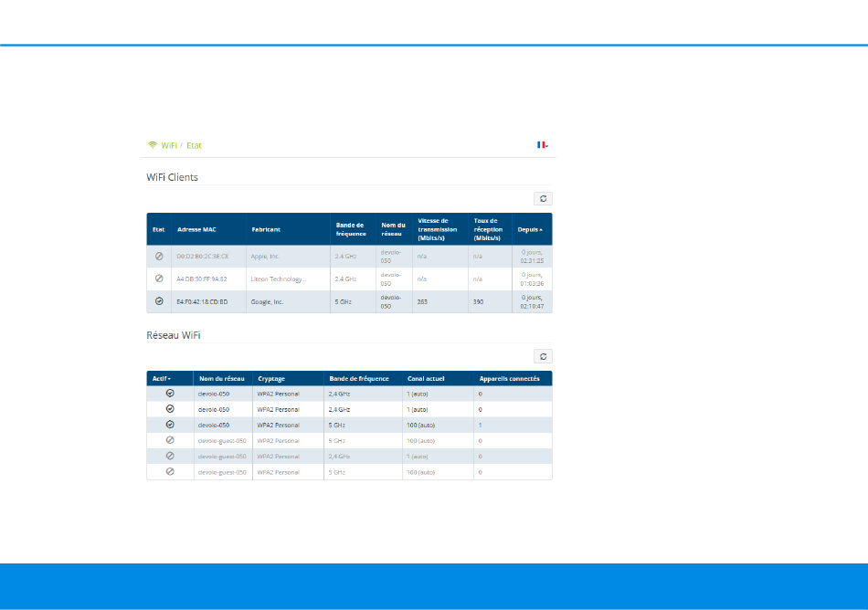The image size is (868, 610).
Task: Open the French flag language selector
Action: point(543,145)
